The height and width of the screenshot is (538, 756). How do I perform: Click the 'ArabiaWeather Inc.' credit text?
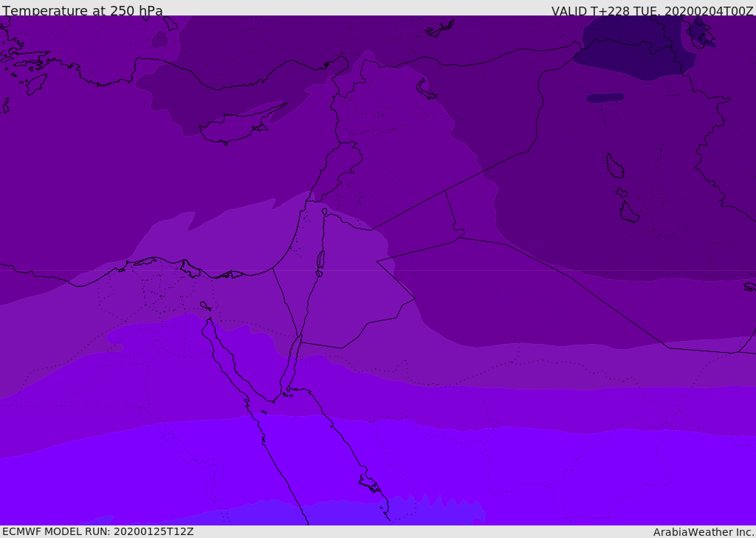coord(704,532)
